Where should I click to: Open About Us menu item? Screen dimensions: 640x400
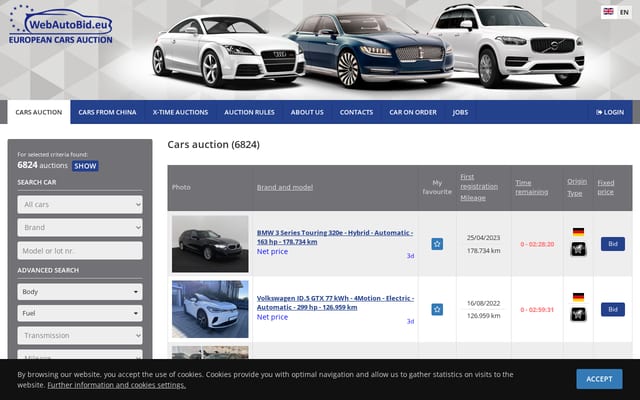pyautogui.click(x=307, y=112)
